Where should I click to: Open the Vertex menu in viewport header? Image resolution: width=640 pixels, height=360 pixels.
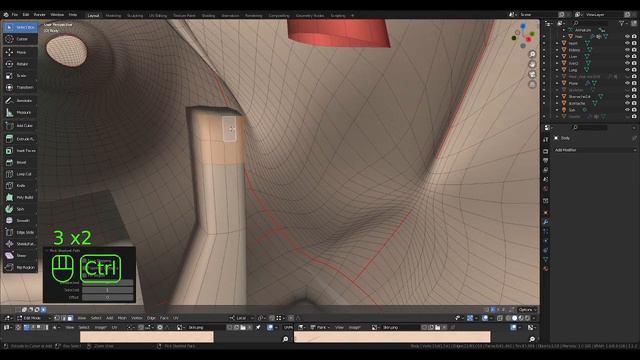137,318
